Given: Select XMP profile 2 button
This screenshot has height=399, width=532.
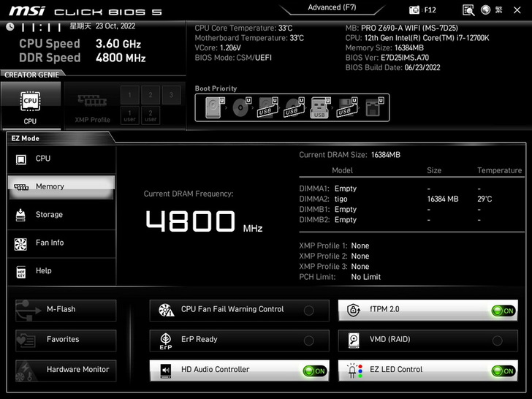Looking at the screenshot, I should pyautogui.click(x=151, y=95).
